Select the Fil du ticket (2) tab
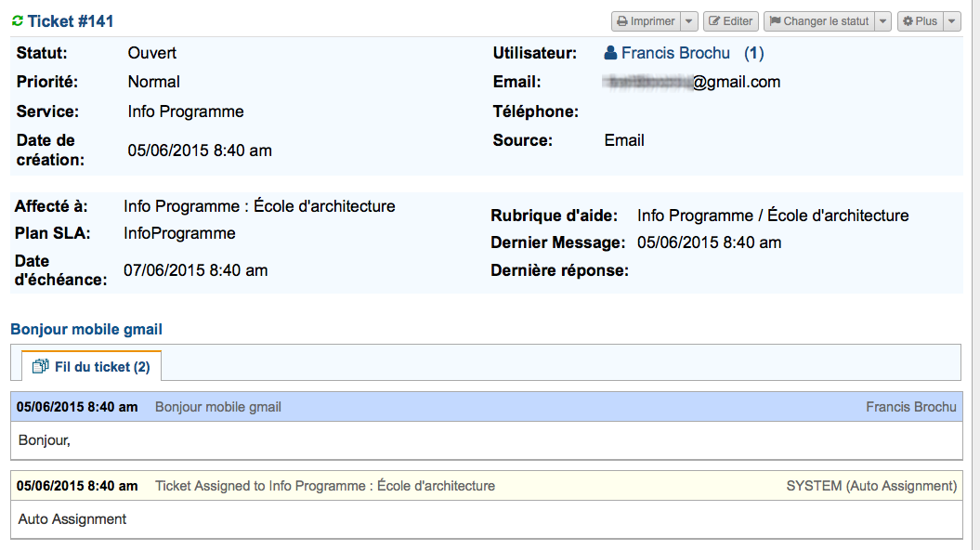 pyautogui.click(x=91, y=366)
